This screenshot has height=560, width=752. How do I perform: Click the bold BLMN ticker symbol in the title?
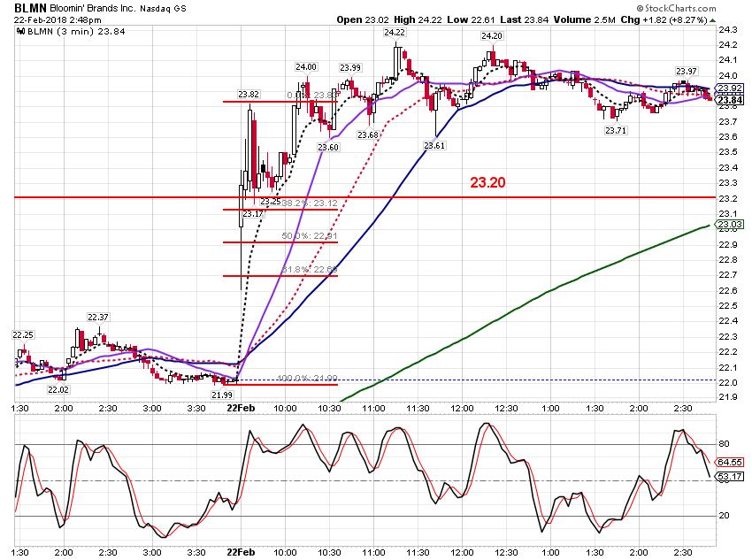[30, 8]
